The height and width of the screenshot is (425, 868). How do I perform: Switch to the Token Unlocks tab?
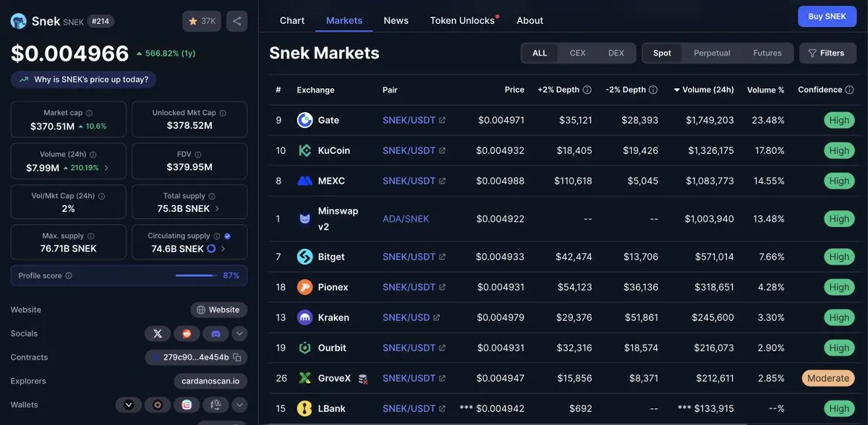click(x=463, y=20)
